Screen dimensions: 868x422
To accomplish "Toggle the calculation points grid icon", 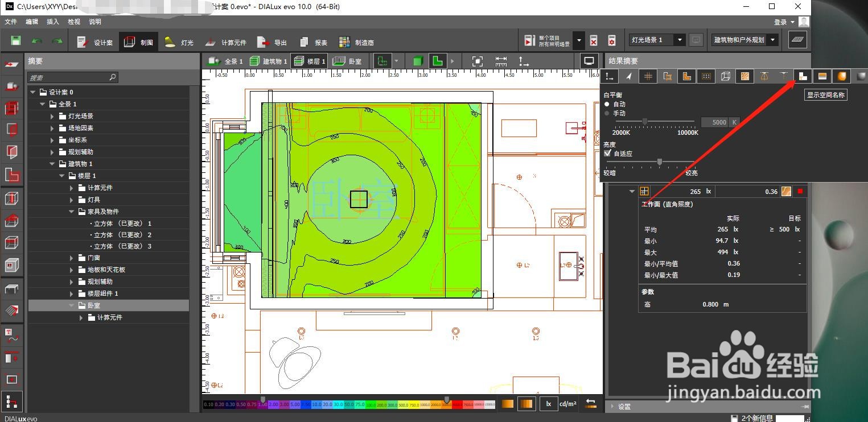I will click(x=706, y=76).
